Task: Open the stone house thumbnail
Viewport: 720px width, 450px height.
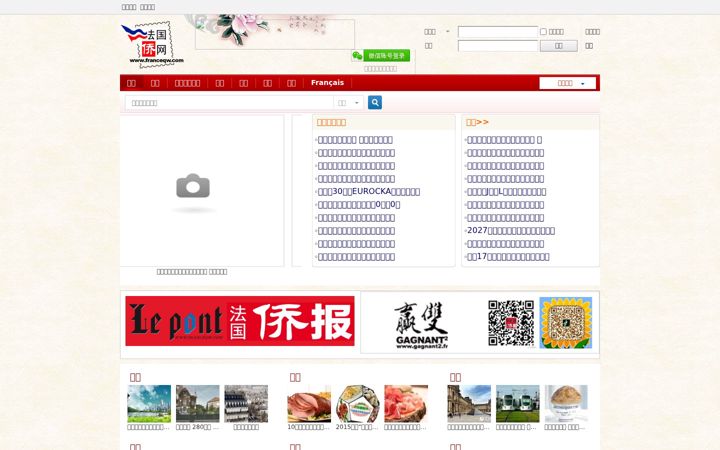Action: click(197, 404)
